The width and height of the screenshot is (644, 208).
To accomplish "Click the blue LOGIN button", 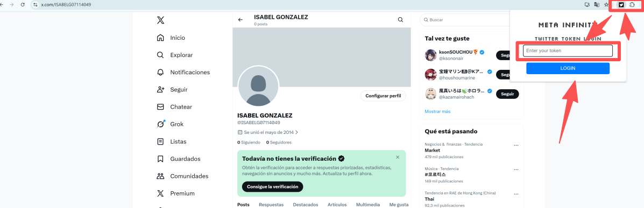I will pos(568,68).
